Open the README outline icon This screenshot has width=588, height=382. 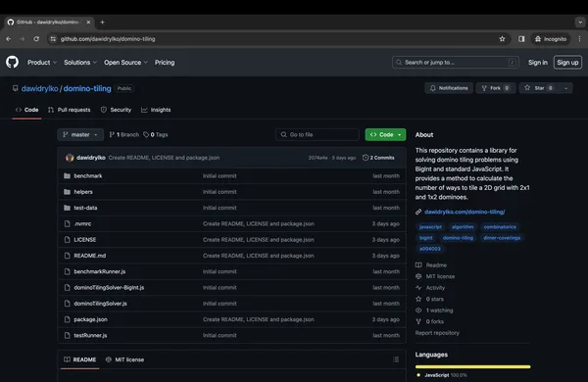(396, 359)
